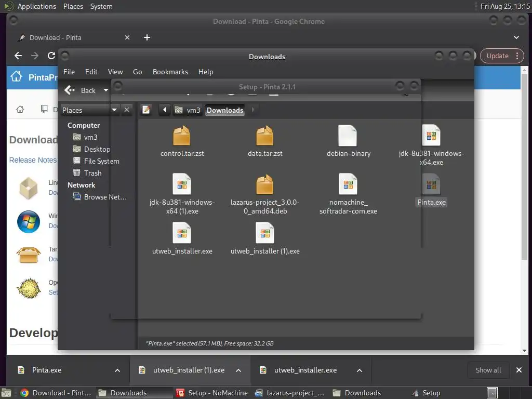The image size is (532, 399).
Task: Open System menu in top panel
Action: pyautogui.click(x=101, y=6)
